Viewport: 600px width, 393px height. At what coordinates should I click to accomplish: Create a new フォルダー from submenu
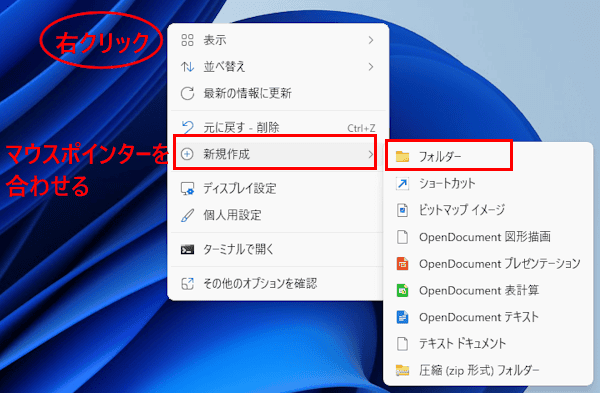[488, 156]
